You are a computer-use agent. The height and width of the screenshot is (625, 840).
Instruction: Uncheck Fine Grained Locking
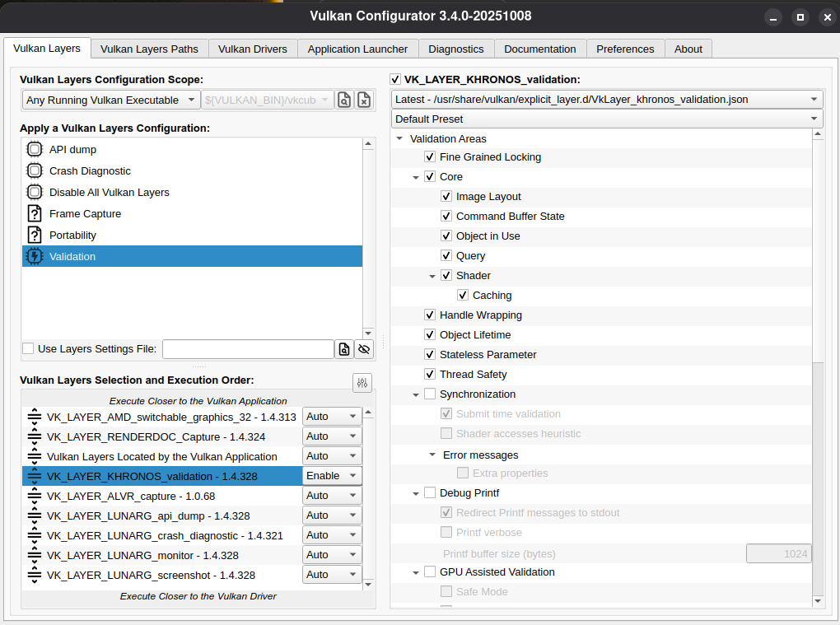(x=430, y=157)
